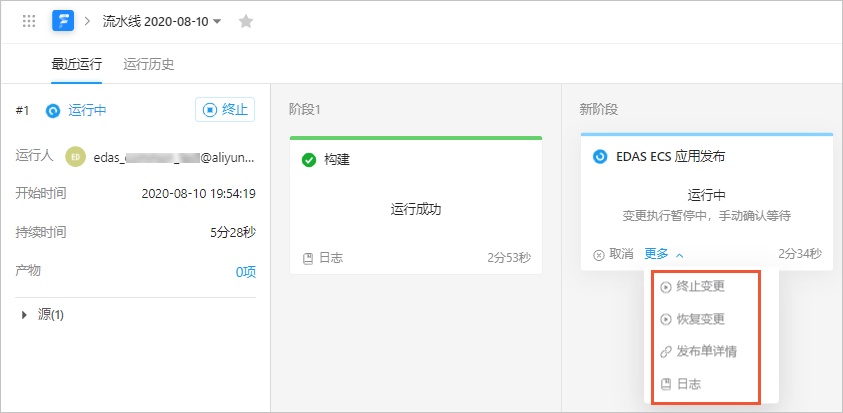Open 日志 link in the 构建 card
843x413 pixels.
click(323, 258)
